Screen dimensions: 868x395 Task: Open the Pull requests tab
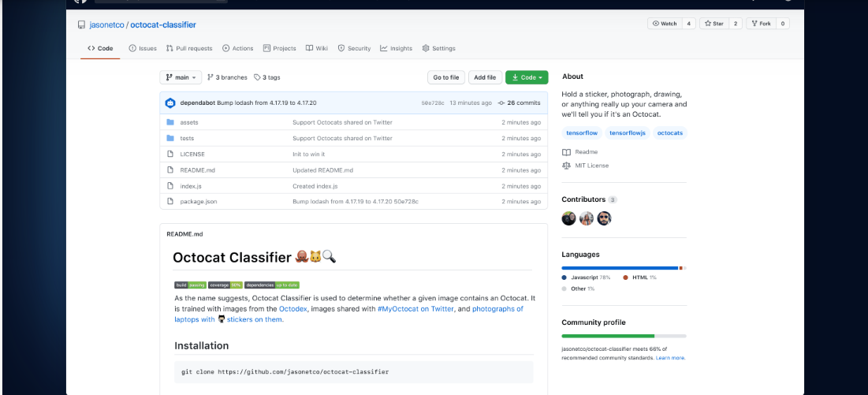(x=189, y=49)
